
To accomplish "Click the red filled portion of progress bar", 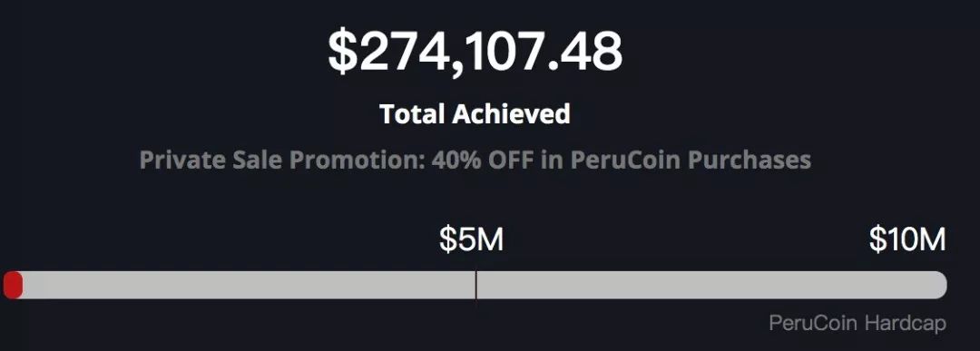I will tap(13, 285).
